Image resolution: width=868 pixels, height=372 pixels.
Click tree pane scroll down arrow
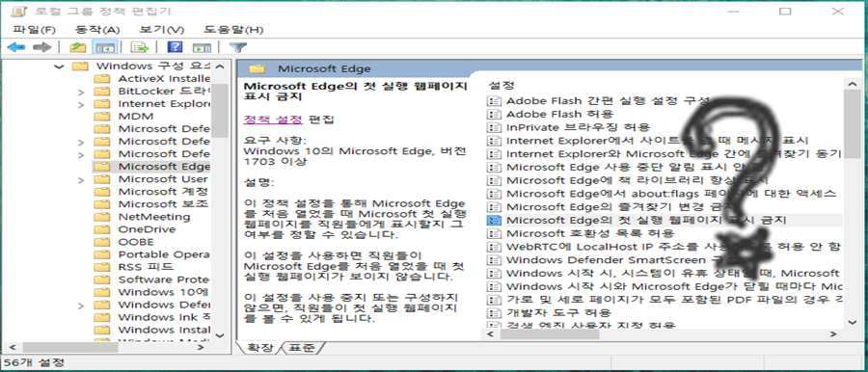tap(219, 335)
